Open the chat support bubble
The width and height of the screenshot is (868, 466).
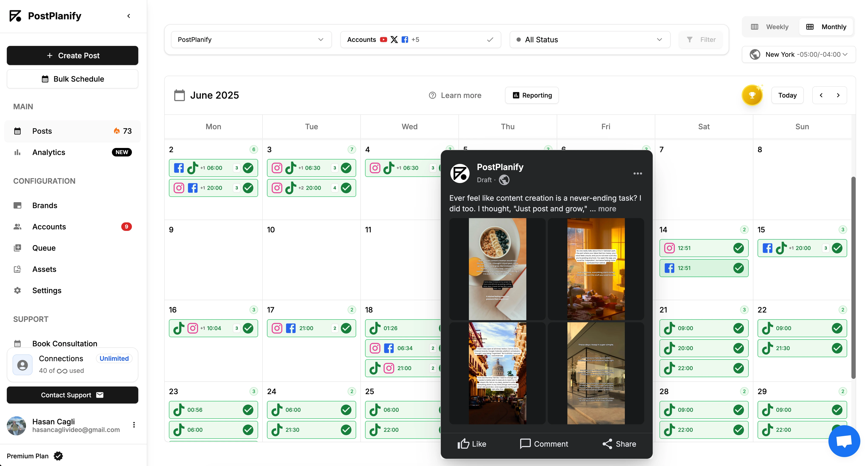point(844,441)
